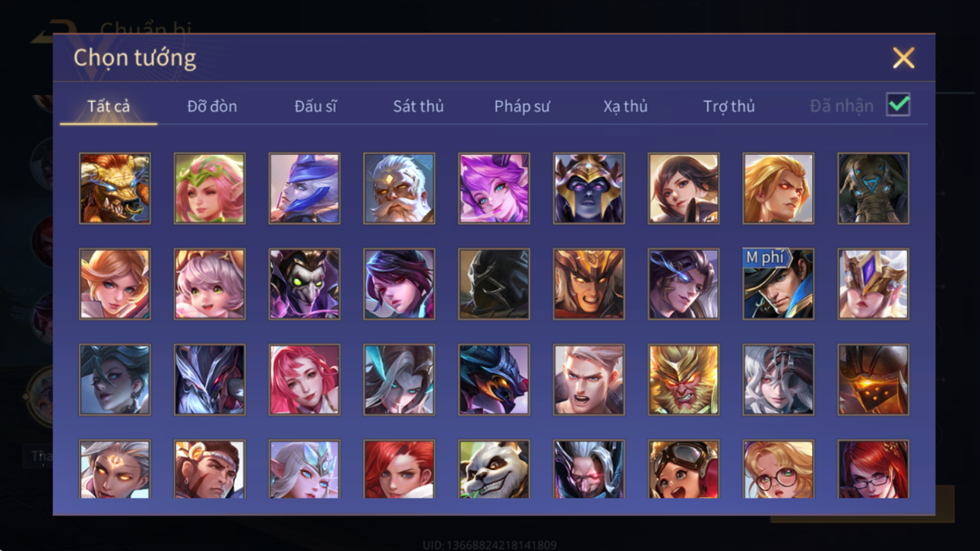This screenshot has height=551, width=980.
Task: Select the panda hero portrait
Action: click(494, 469)
